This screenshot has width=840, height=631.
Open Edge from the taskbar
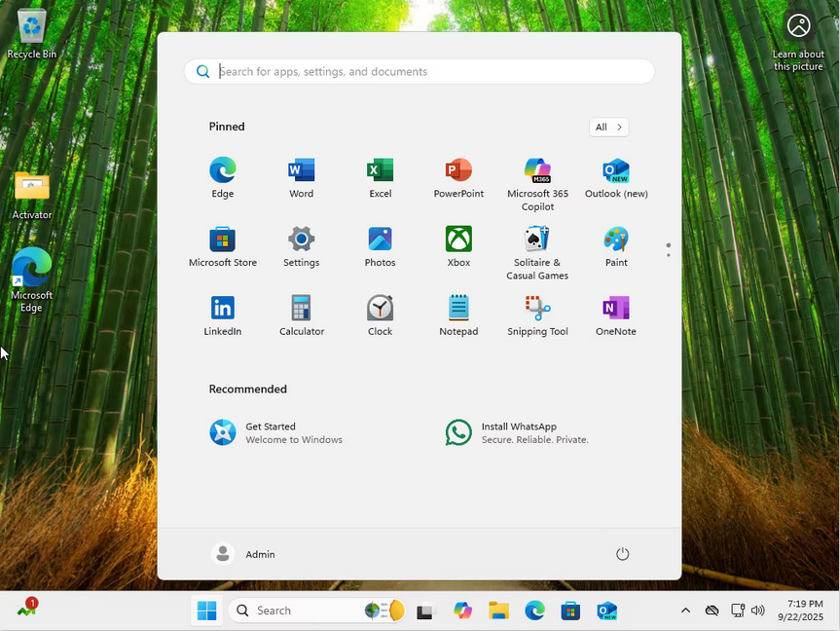pos(534,611)
